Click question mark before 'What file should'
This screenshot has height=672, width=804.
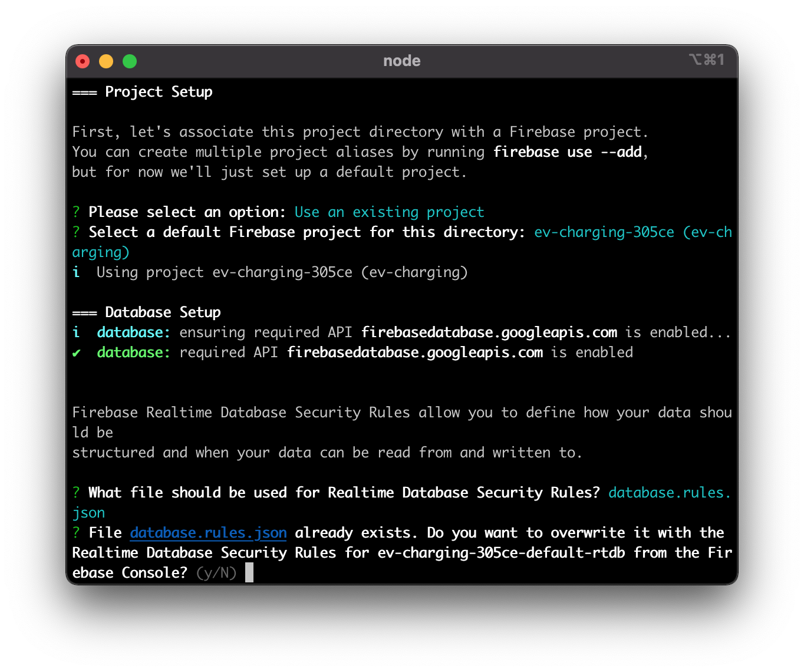coord(76,493)
